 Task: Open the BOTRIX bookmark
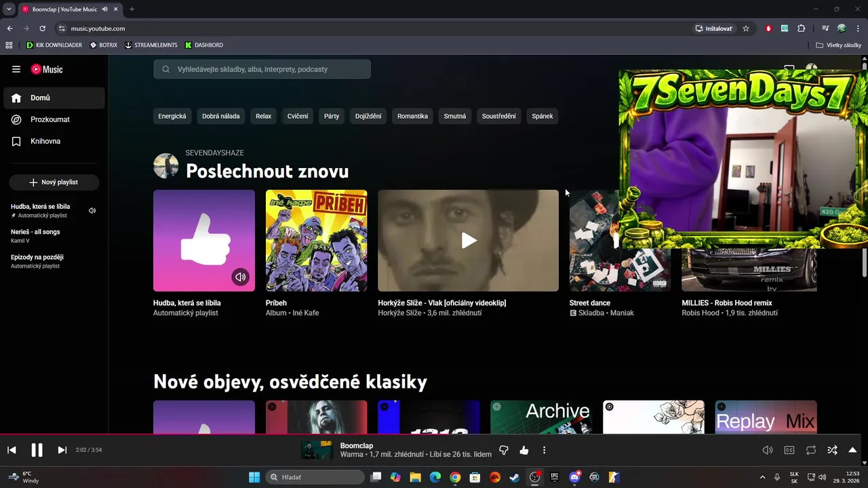pos(104,45)
